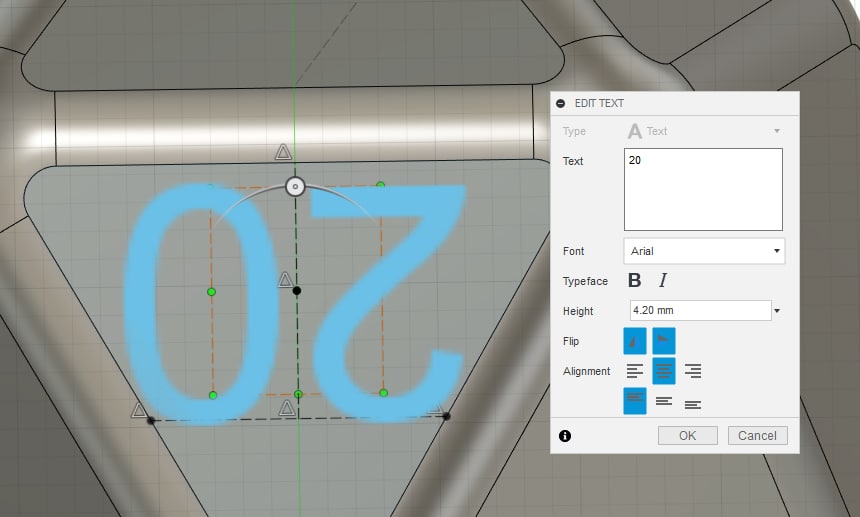
Task: Toggle vertical flip button
Action: click(x=664, y=341)
